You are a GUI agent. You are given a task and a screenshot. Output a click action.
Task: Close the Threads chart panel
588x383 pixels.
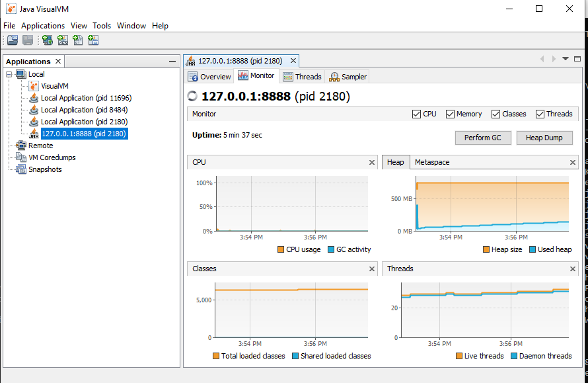[573, 269]
